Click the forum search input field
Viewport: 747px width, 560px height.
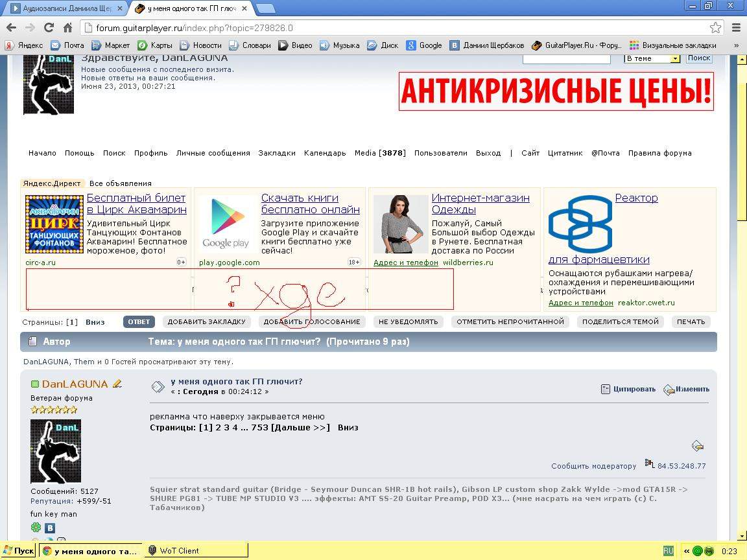pyautogui.click(x=567, y=58)
